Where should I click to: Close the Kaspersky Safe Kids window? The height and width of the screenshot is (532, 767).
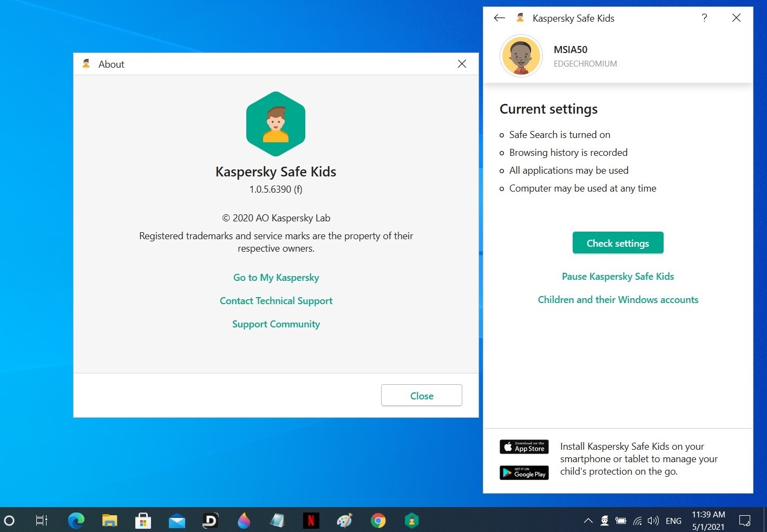tap(736, 18)
